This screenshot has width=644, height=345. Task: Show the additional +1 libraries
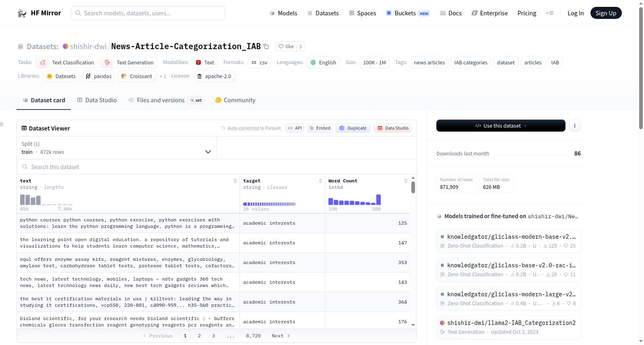(x=163, y=76)
